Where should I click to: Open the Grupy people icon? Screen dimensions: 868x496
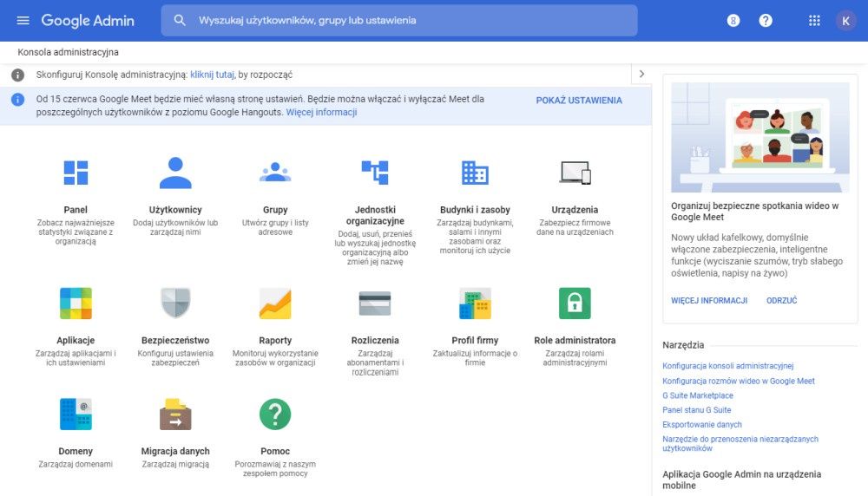275,172
